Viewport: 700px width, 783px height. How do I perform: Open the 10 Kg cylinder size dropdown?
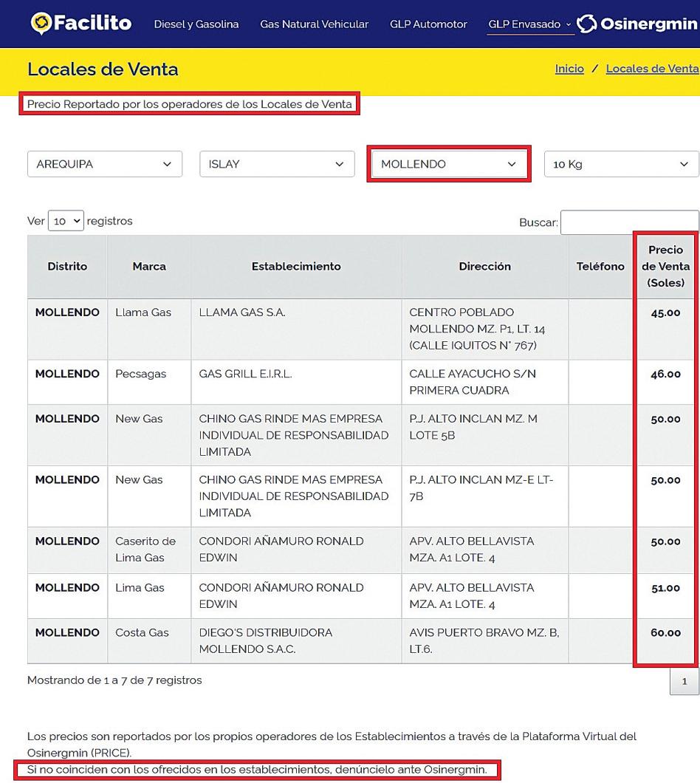pyautogui.click(x=621, y=164)
